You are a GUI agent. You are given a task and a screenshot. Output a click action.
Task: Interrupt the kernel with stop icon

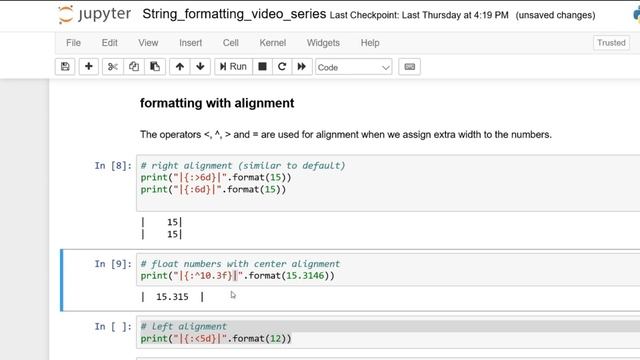tap(262, 67)
